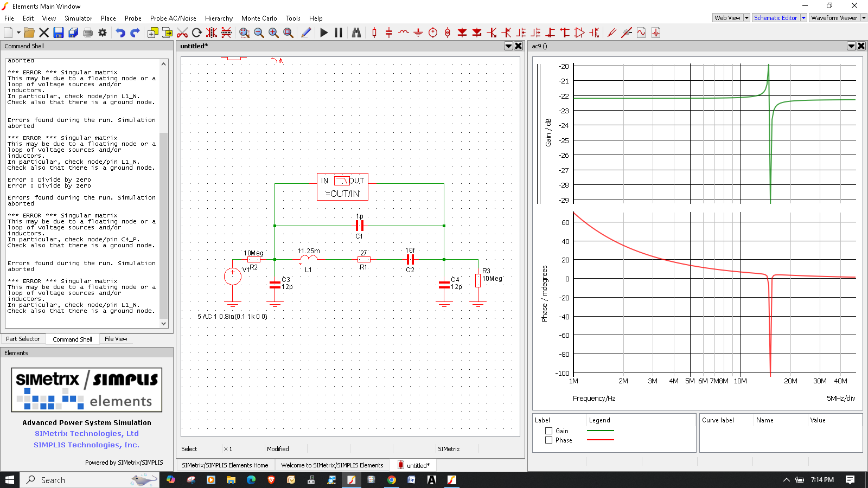Rotate the component using the rotate icon
The width and height of the screenshot is (868, 488).
click(197, 33)
